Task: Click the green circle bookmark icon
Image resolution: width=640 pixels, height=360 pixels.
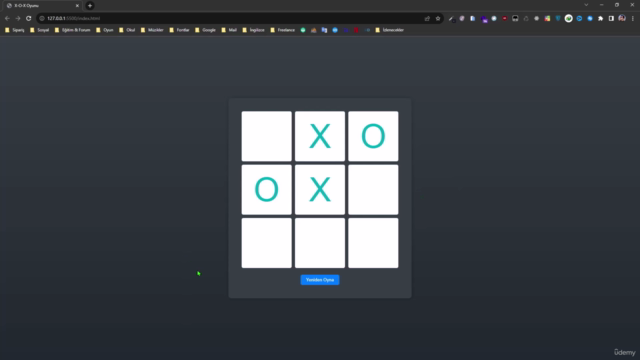Action: coord(303,30)
